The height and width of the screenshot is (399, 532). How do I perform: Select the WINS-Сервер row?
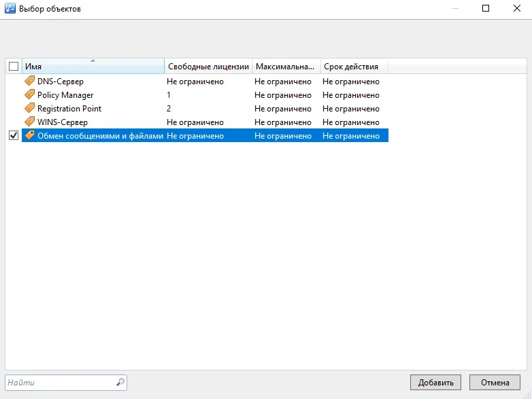tap(205, 122)
